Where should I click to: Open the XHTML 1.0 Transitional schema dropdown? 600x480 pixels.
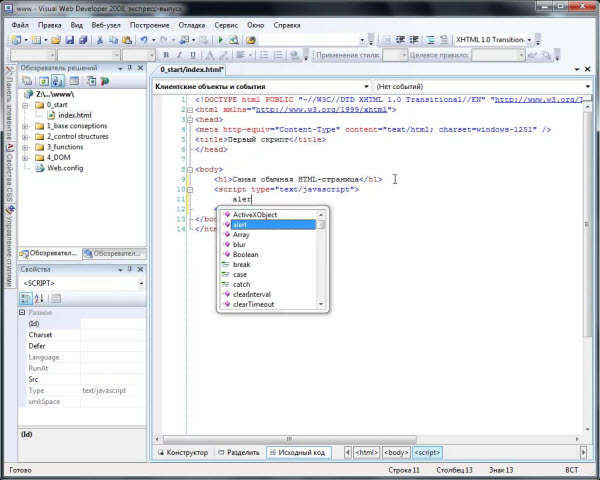pyautogui.click(x=527, y=40)
